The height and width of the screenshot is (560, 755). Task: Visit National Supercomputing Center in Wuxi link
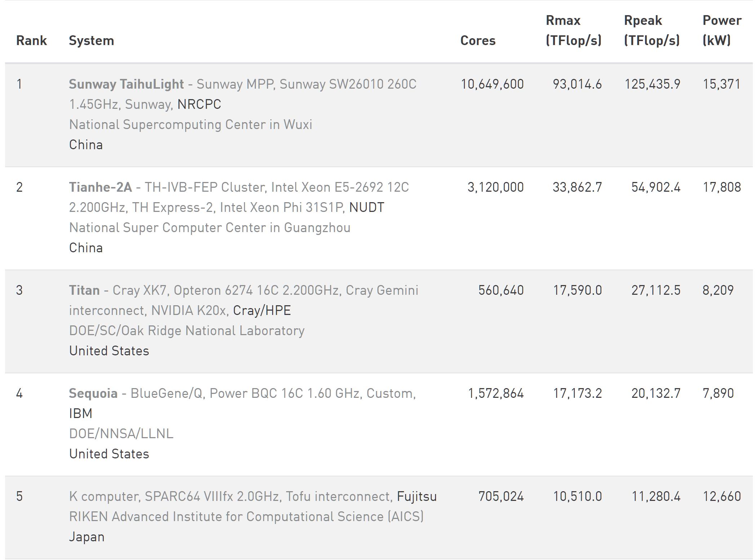(x=190, y=125)
